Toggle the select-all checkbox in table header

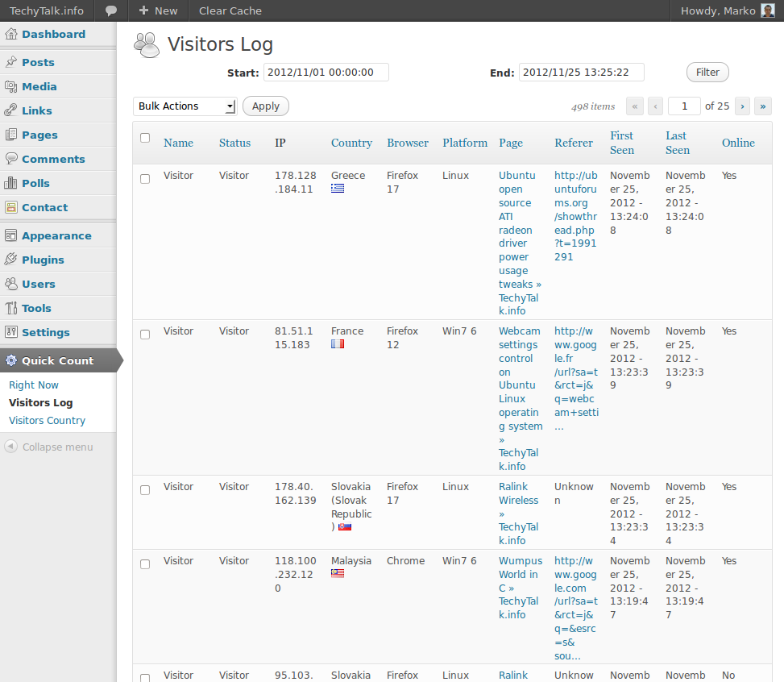coord(145,138)
